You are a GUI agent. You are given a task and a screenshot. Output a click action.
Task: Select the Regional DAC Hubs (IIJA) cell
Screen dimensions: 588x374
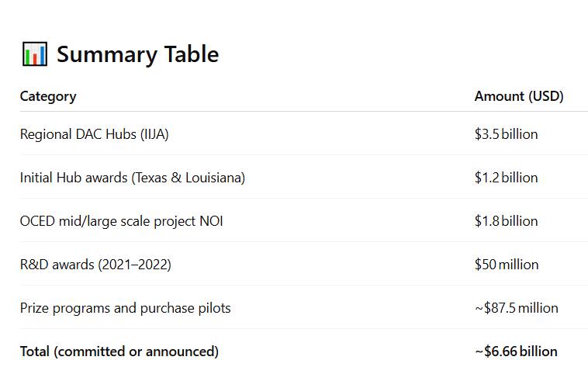coord(94,134)
